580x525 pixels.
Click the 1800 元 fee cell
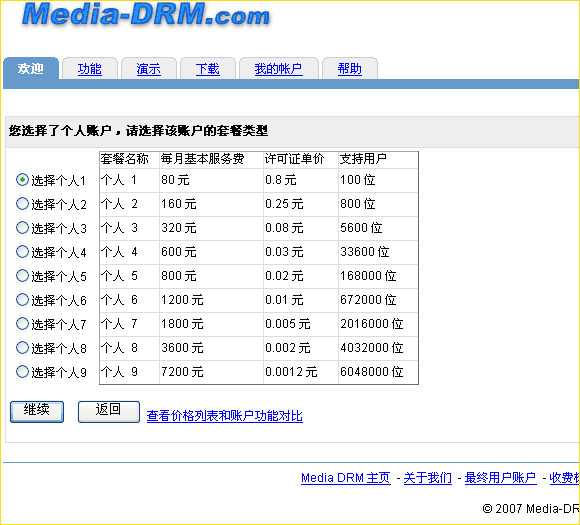(x=211, y=324)
